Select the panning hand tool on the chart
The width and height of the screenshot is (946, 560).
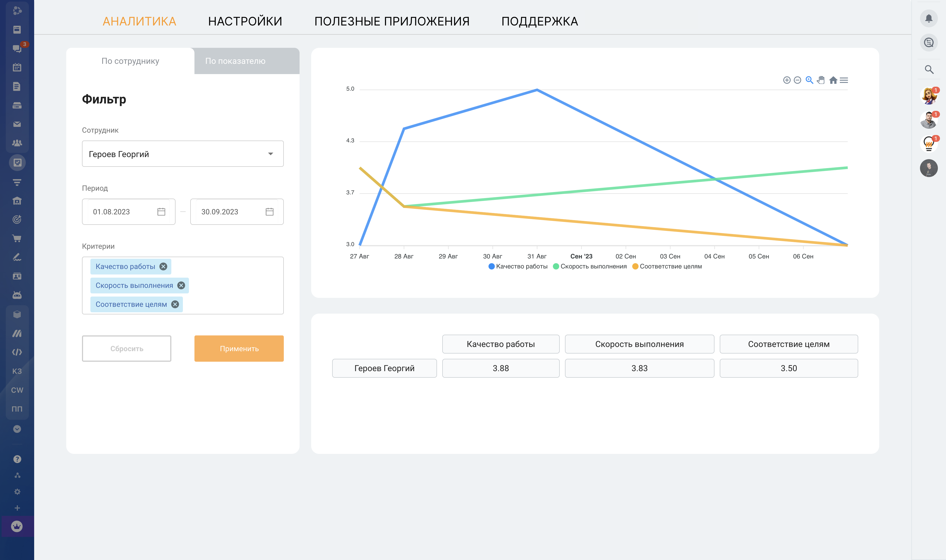coord(821,80)
